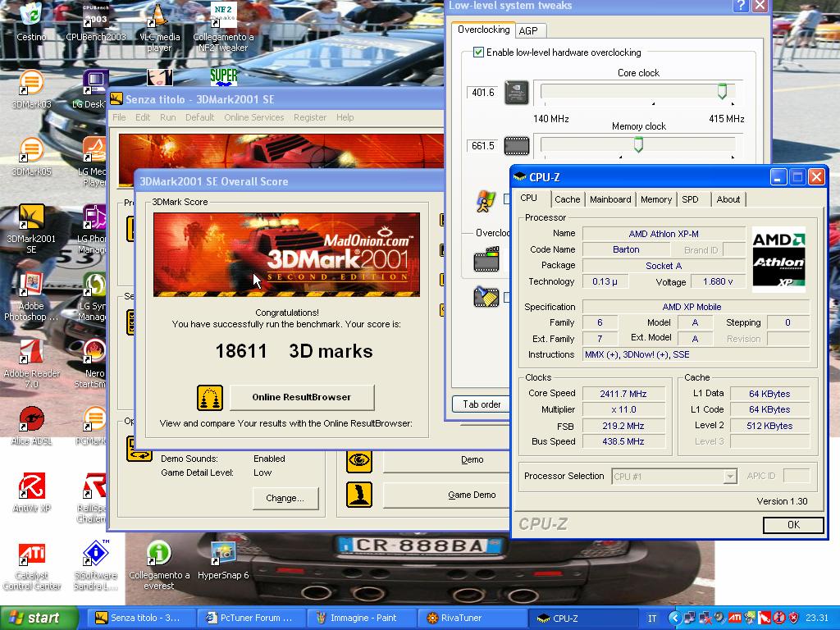Open the Windows start menu
The width and height of the screenshot is (840, 630).
(39, 619)
